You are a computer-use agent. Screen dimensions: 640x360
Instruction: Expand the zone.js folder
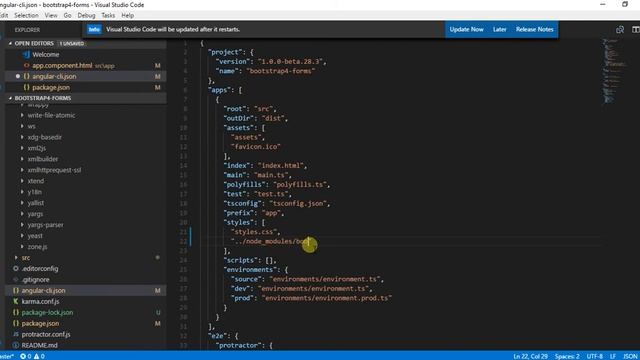point(37,247)
